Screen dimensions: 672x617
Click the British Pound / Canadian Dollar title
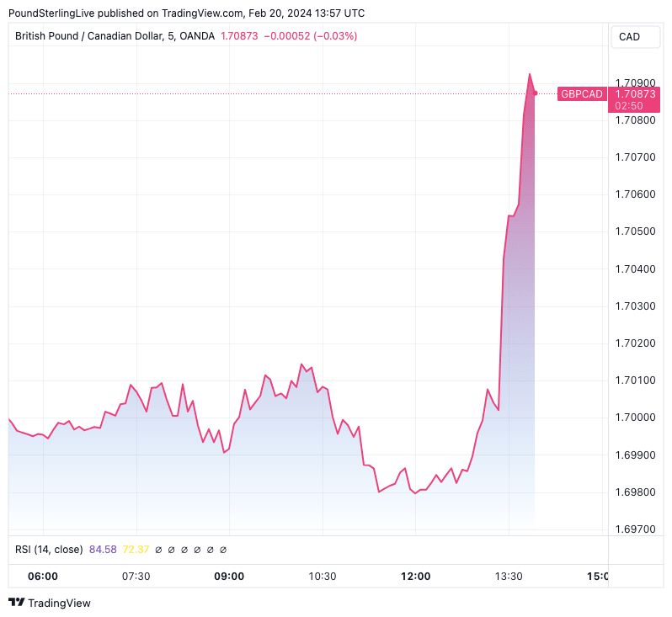pyautogui.click(x=90, y=36)
